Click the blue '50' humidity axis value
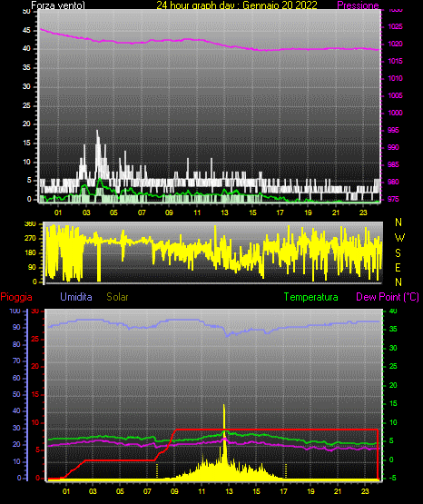 16,394
